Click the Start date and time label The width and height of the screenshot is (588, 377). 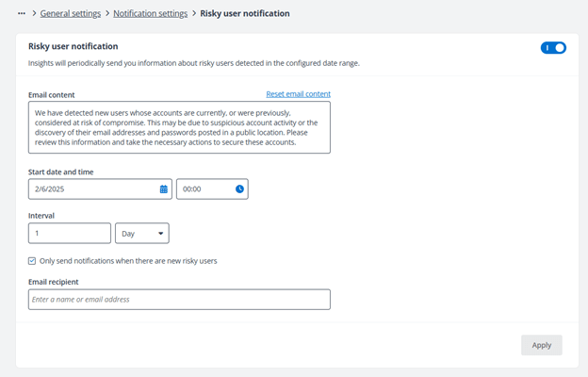[60, 172]
